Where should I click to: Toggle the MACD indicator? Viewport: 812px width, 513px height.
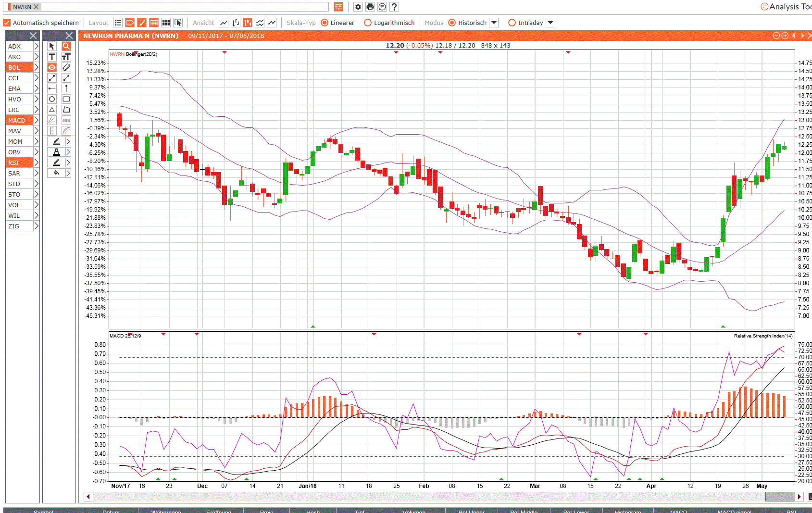(x=19, y=120)
